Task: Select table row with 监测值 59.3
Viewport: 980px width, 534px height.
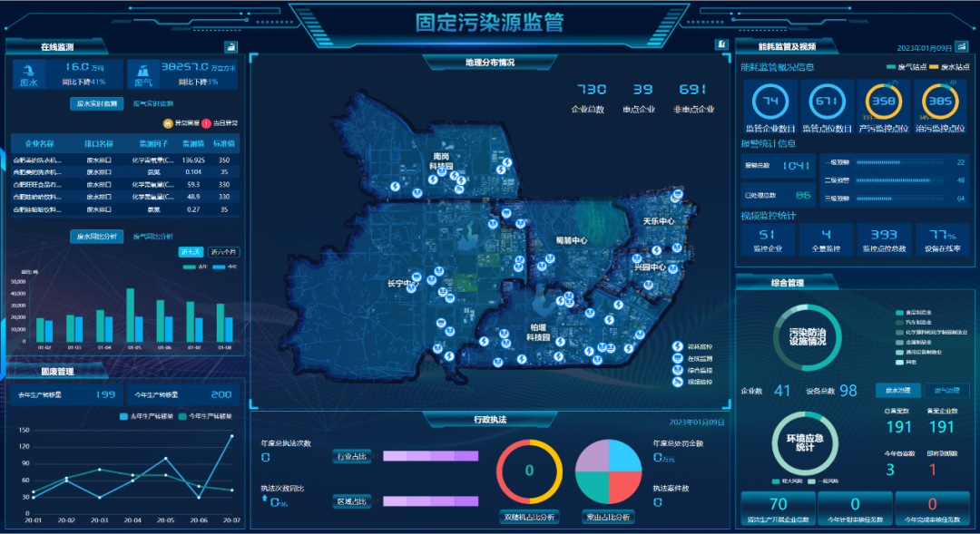Action: click(125, 184)
